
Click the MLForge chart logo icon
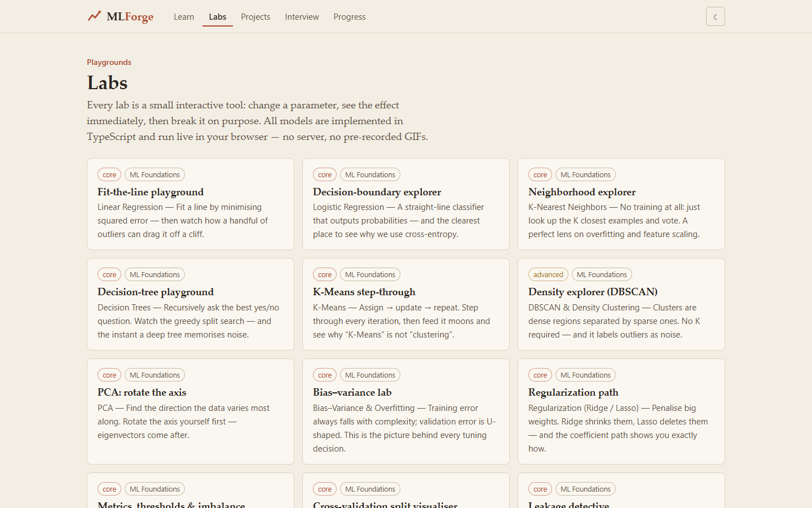94,16
